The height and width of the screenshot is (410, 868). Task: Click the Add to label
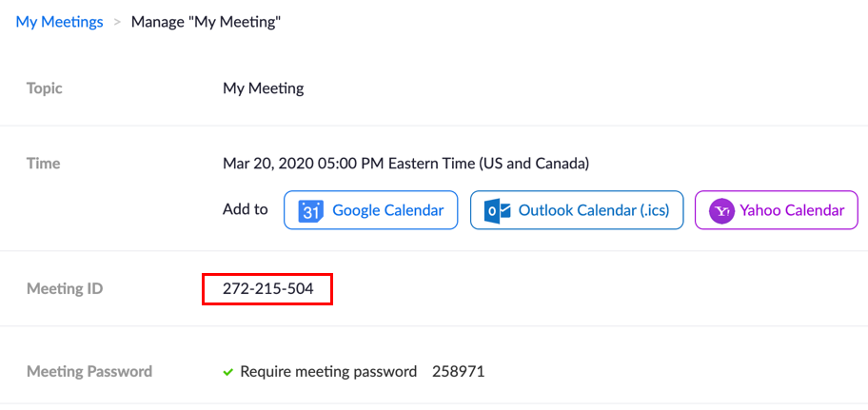click(x=246, y=209)
